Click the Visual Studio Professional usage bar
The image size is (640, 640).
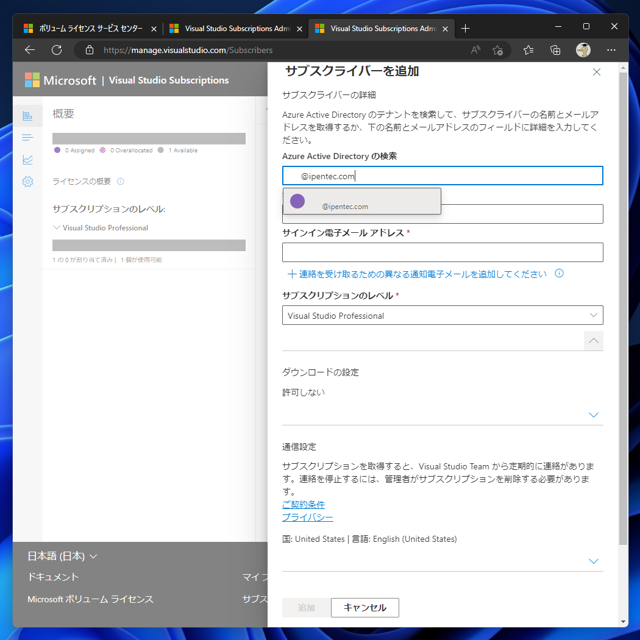tap(149, 245)
